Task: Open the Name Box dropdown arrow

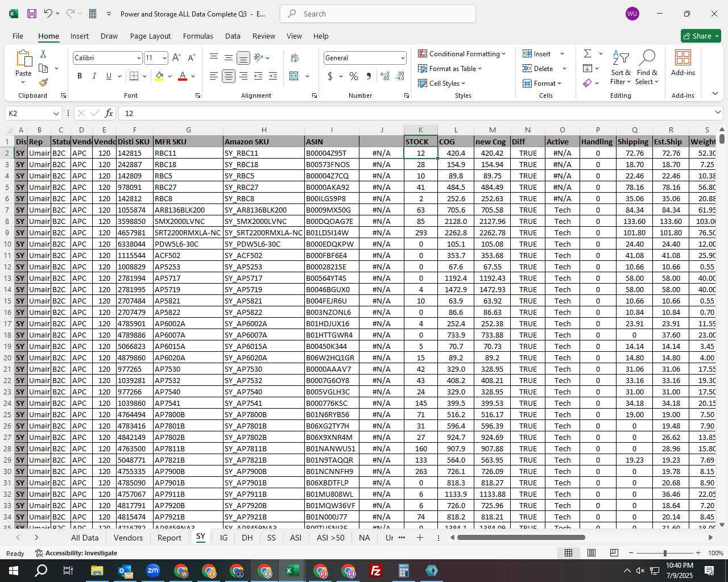Action: pos(56,113)
